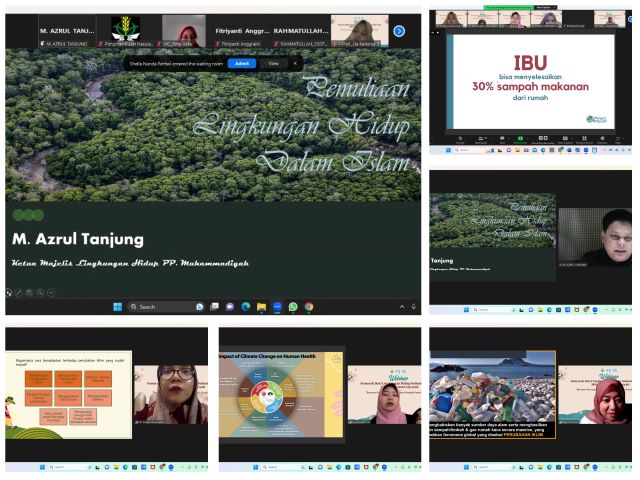Click View in waiting room notification
This screenshot has height=480, width=640.
click(273, 64)
